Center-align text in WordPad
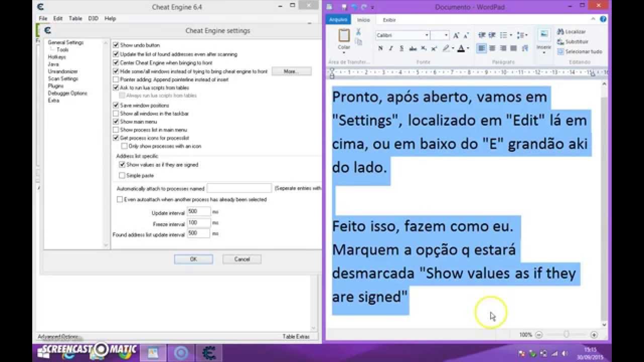This screenshot has height=362, width=644. coord(493,48)
